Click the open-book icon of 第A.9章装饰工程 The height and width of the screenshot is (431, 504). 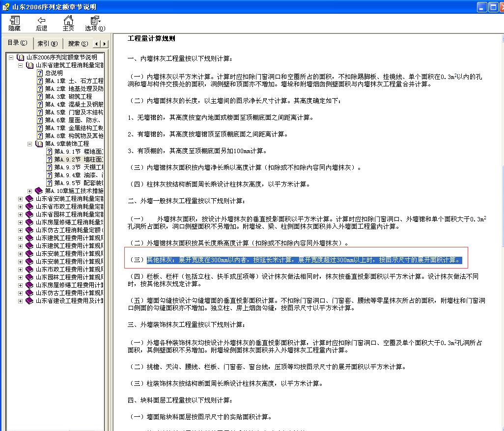tap(39, 143)
